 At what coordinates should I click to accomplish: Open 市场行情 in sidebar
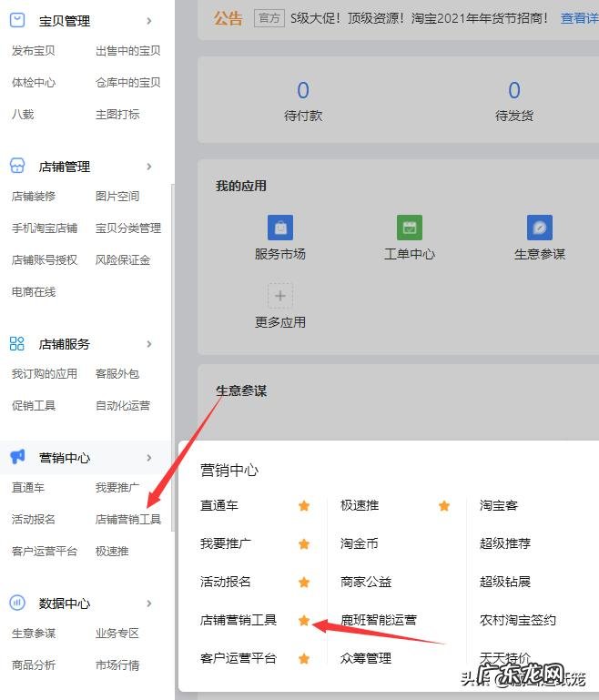tap(117, 664)
